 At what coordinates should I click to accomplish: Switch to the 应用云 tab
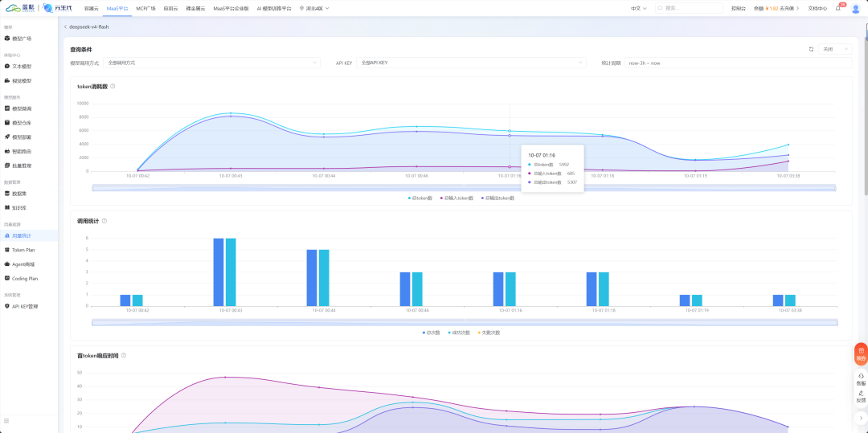pos(170,8)
